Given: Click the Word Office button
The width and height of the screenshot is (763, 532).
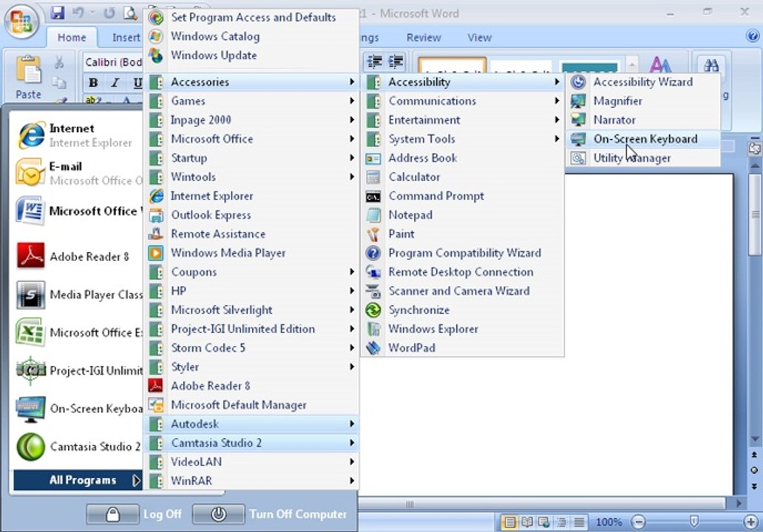Looking at the screenshot, I should click(21, 21).
